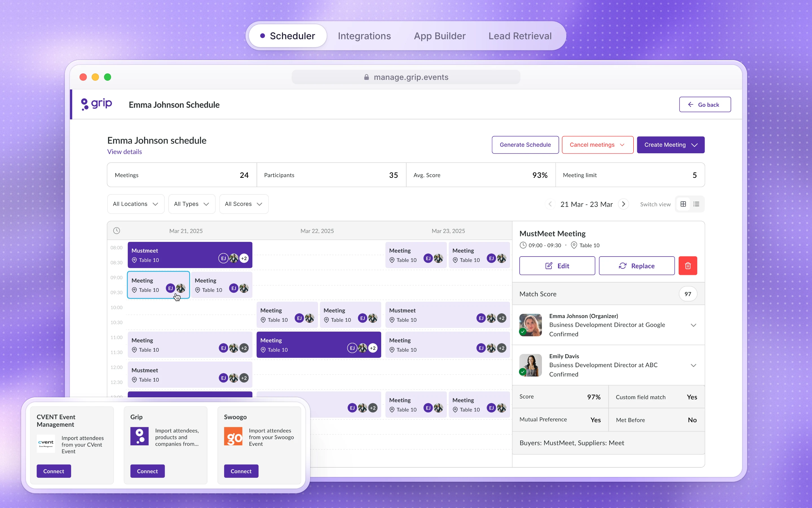Viewport: 812px width, 508px height.
Task: Select second 09:00 Meeting on Mar 21
Action: (x=221, y=285)
